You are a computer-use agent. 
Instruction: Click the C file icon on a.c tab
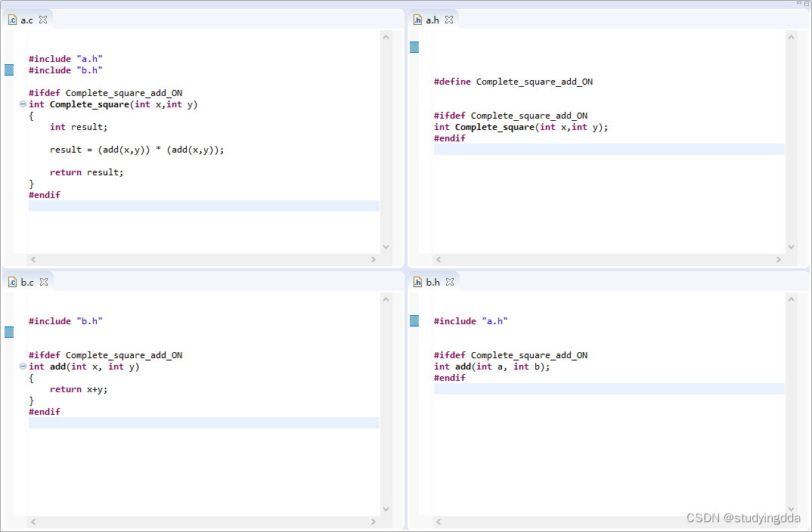pyautogui.click(x=12, y=20)
